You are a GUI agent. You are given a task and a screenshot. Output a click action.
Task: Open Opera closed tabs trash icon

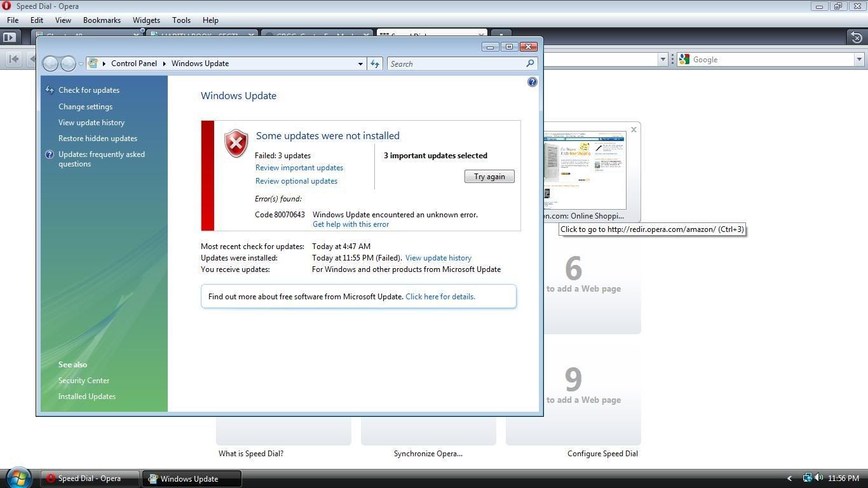[857, 37]
